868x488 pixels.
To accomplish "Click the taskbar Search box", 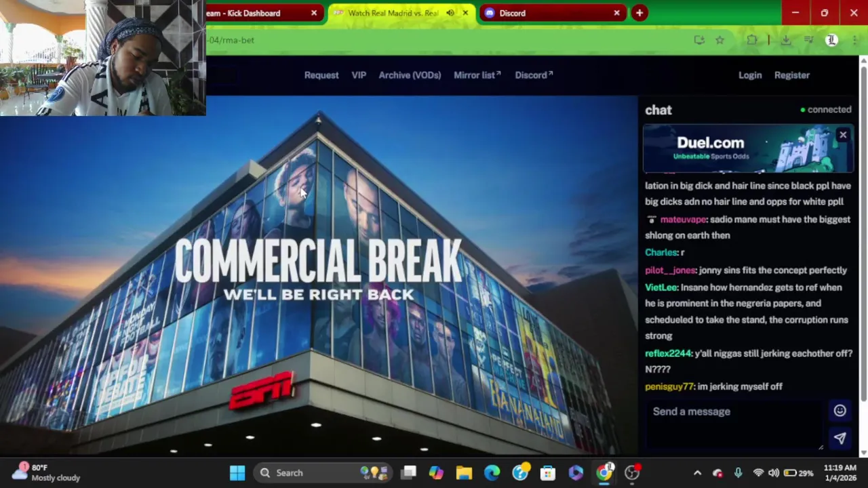I will click(x=322, y=472).
